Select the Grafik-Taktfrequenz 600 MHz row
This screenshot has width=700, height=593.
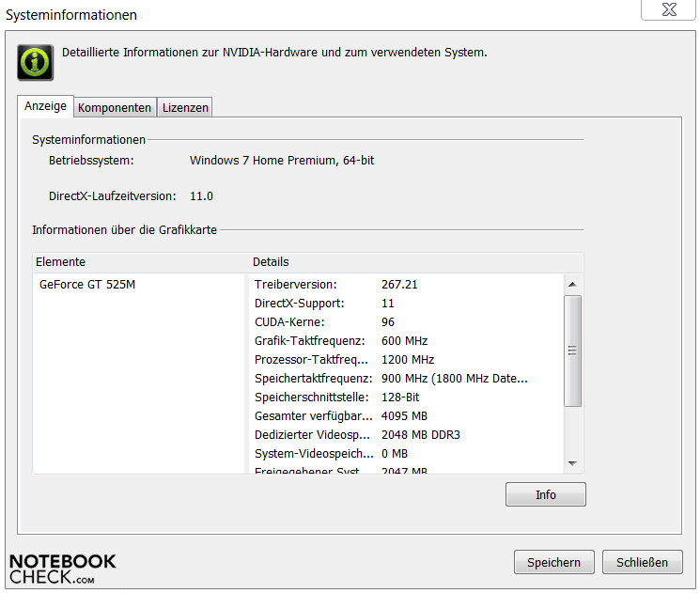point(406,341)
